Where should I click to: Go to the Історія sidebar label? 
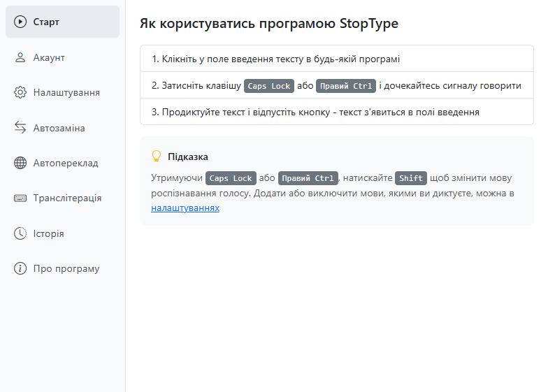(48, 233)
